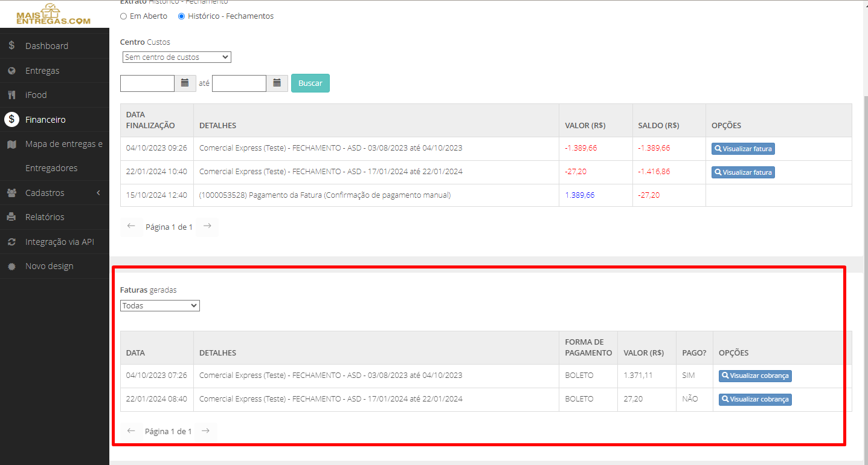
Task: Open iFood in the sidebar
Action: 36,95
